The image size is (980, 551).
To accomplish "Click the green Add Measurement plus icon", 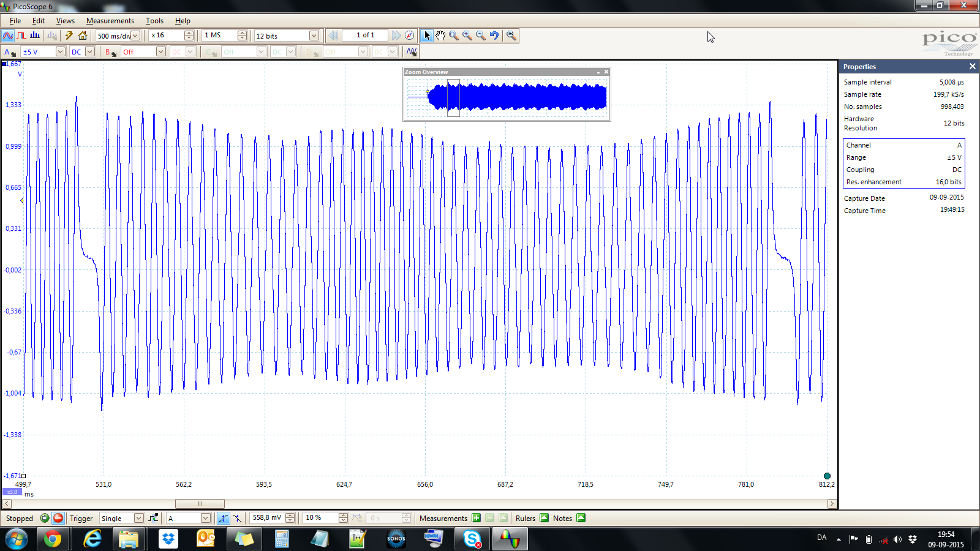I will tap(476, 518).
